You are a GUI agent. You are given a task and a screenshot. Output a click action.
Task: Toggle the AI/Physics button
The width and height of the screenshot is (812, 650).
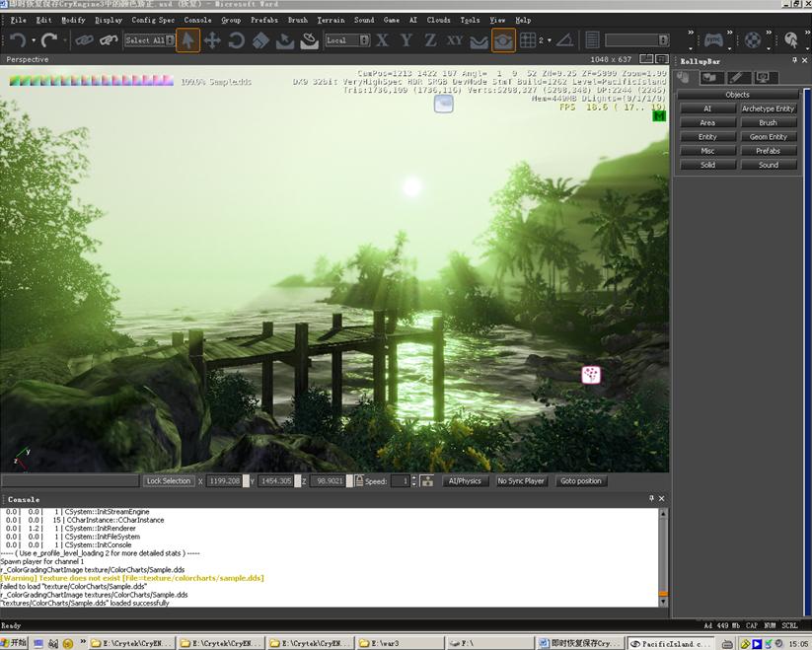coord(465,481)
